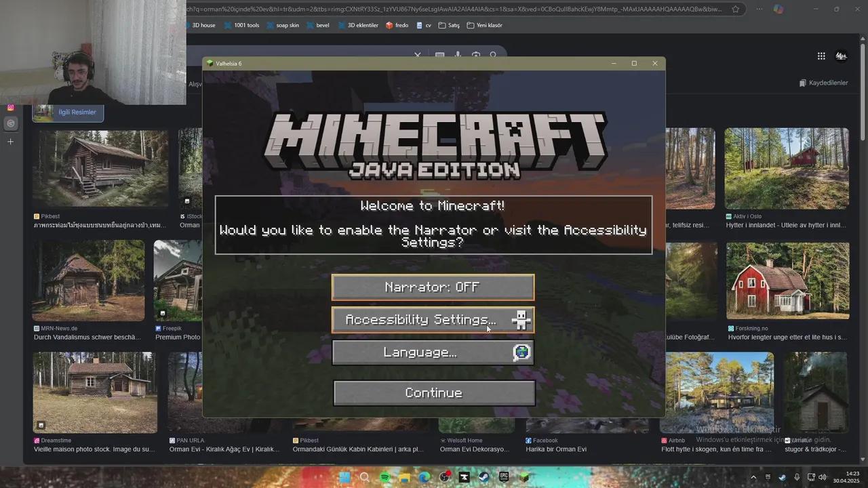Open the Aktiv i Oslo red cabin thumbnail
This screenshot has height=488, width=868.
point(787,168)
